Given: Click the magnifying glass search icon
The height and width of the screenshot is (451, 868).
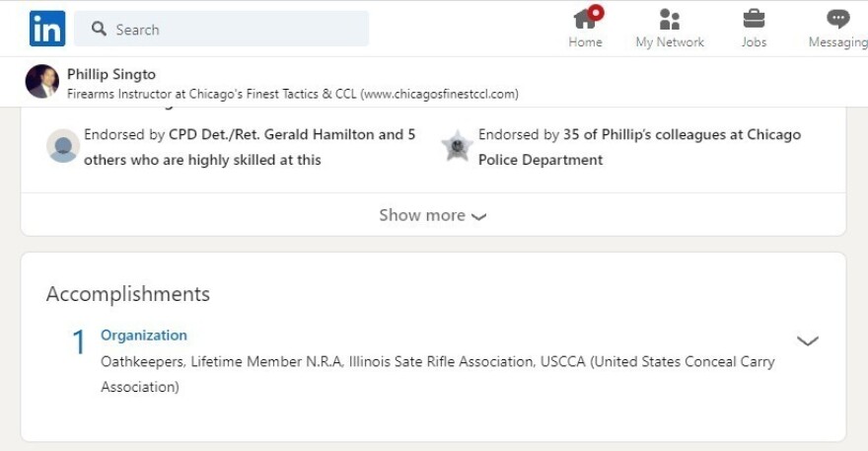Looking at the screenshot, I should pos(99,30).
